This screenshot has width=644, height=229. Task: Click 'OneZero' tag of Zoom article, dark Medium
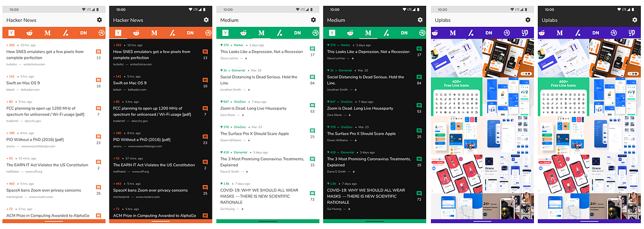[x=347, y=101]
